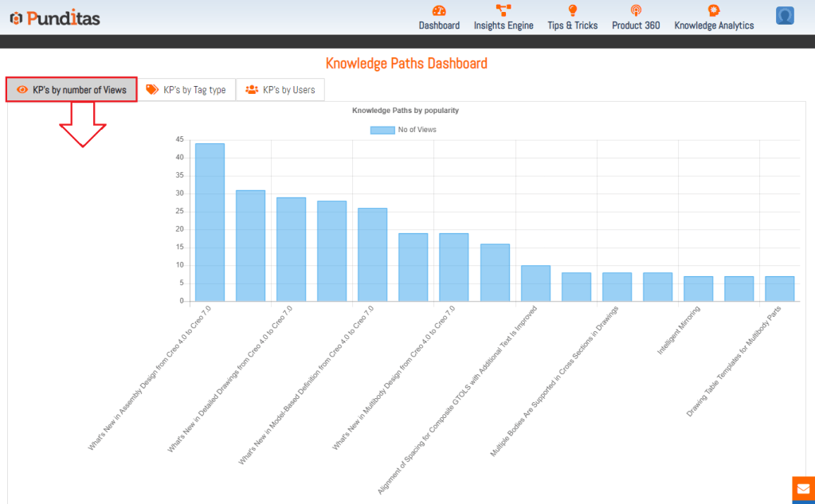815x504 pixels.
Task: Click the tallest bar in the chart
Action: pos(210,222)
